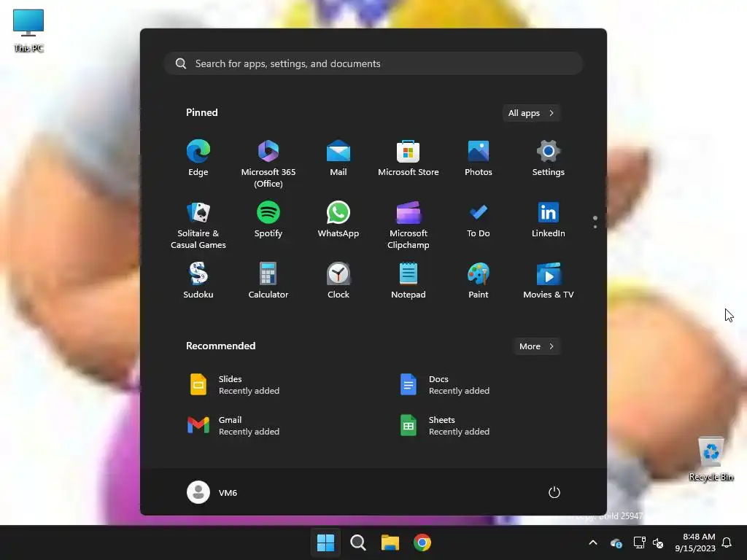
Task: Expand More recommended items
Action: tap(537, 346)
